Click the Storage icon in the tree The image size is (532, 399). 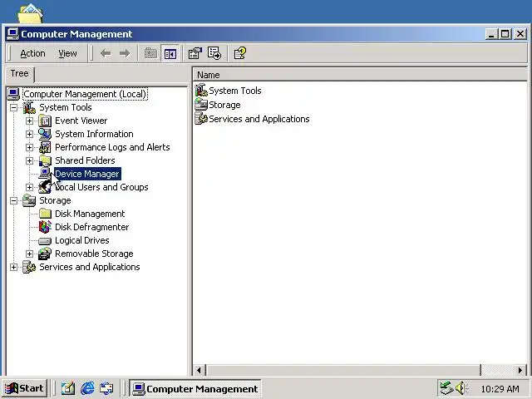point(29,200)
